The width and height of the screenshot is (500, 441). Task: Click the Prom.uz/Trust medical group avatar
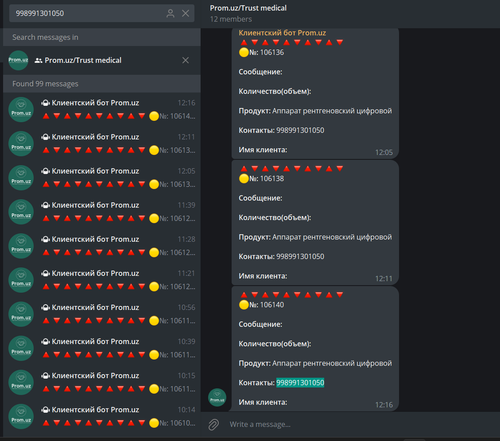(x=18, y=60)
